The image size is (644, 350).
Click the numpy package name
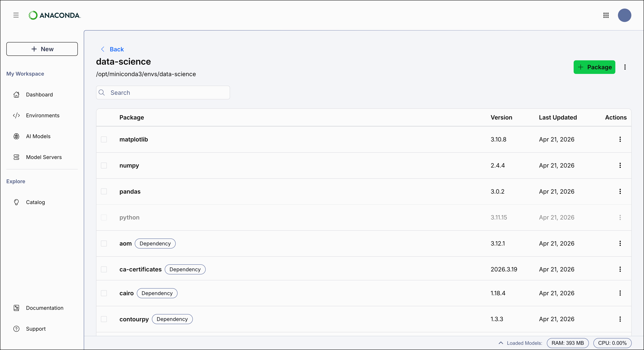point(129,166)
